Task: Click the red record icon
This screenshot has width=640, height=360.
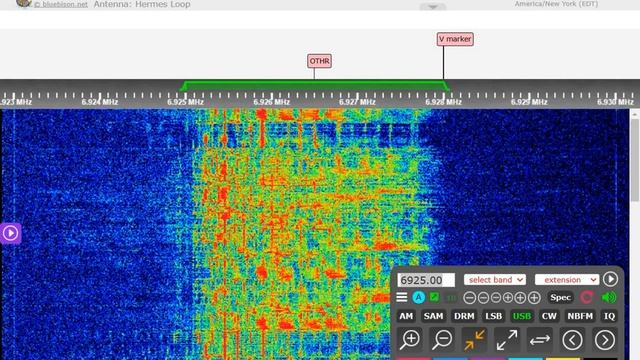Action: [x=587, y=297]
